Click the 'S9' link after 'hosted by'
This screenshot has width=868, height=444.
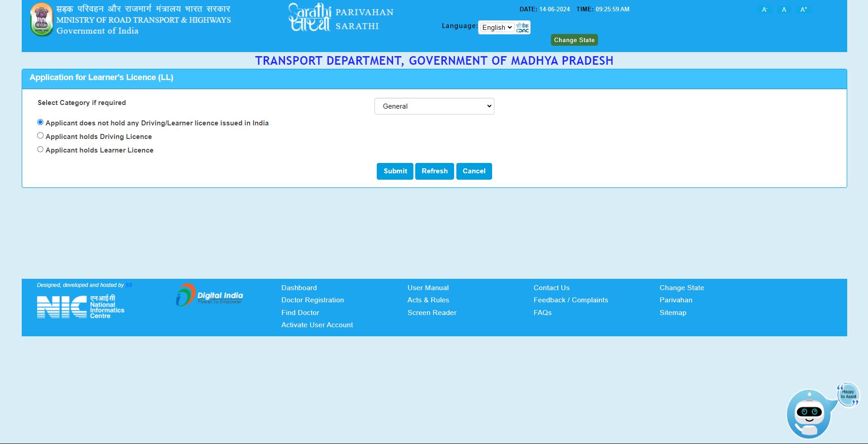129,285
